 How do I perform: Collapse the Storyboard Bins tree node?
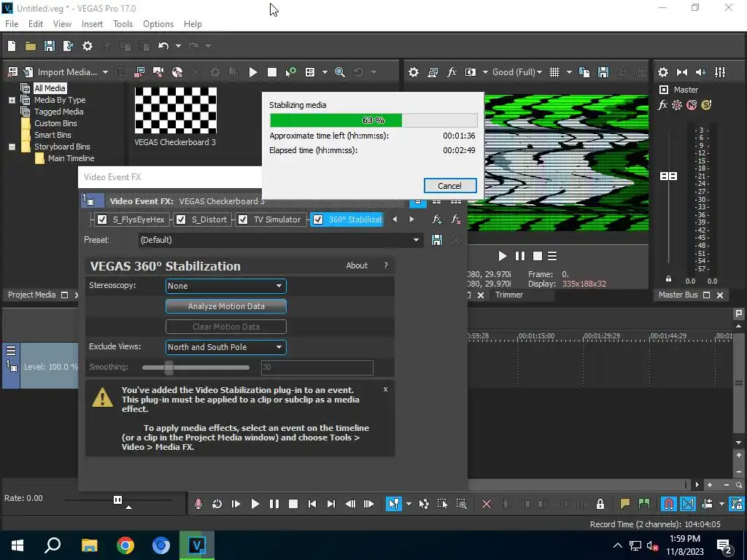click(x=12, y=147)
